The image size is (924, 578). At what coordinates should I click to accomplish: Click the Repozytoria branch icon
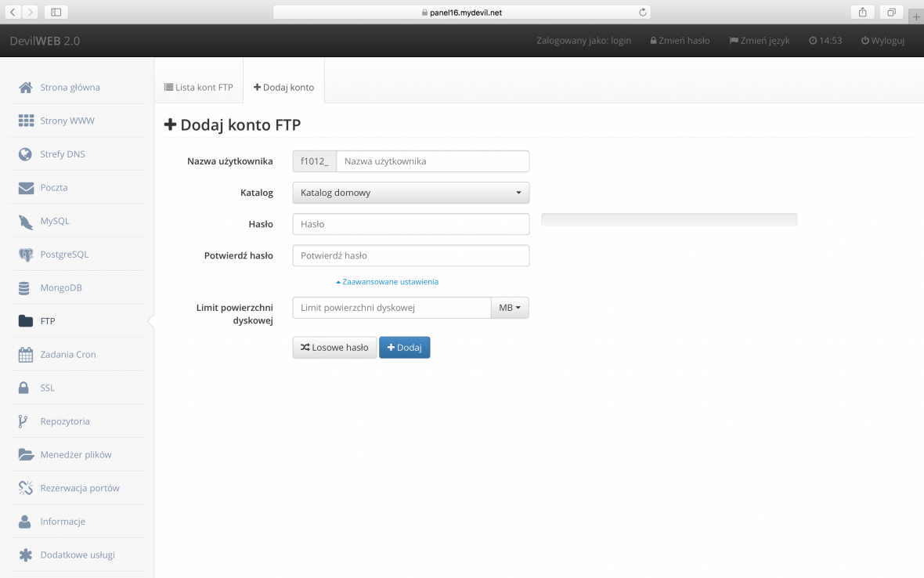(x=24, y=421)
